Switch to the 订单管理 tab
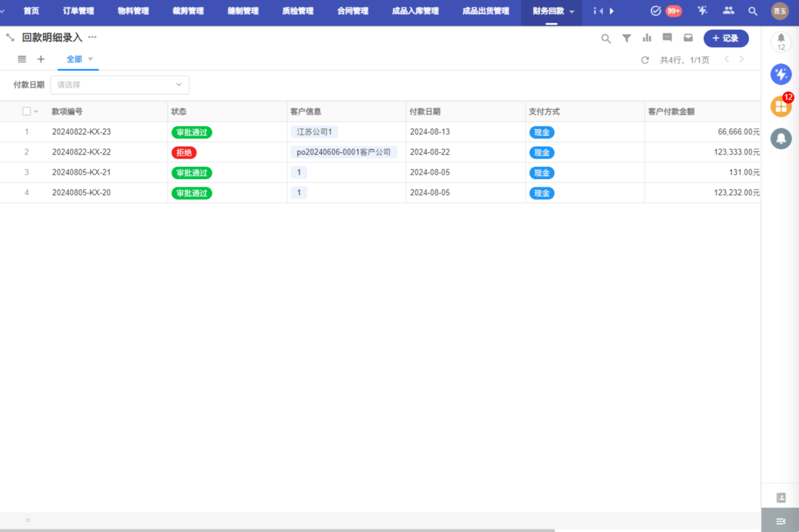 click(x=78, y=11)
